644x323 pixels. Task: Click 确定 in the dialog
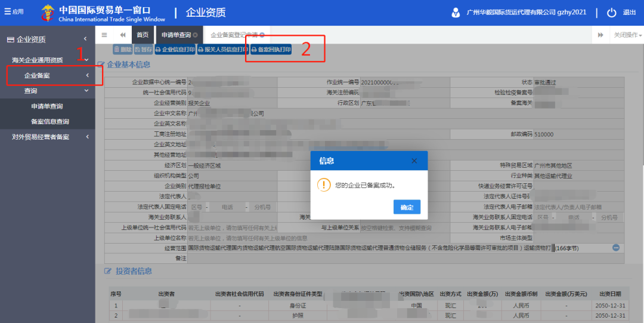407,207
